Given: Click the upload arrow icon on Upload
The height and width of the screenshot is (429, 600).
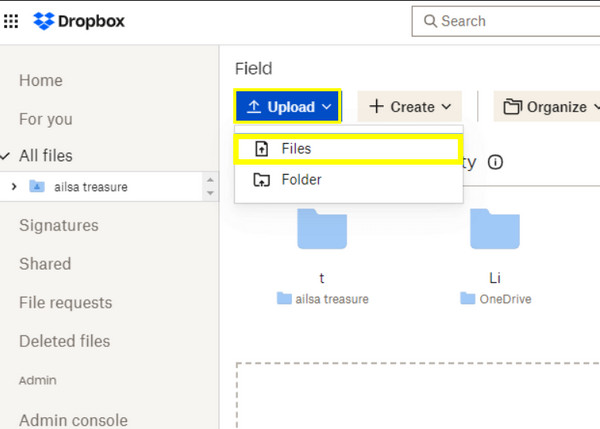Looking at the screenshot, I should click(254, 106).
